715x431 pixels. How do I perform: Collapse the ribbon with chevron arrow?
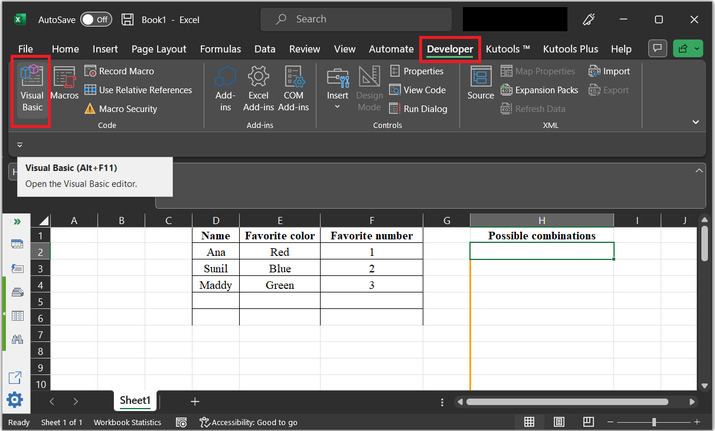point(696,122)
